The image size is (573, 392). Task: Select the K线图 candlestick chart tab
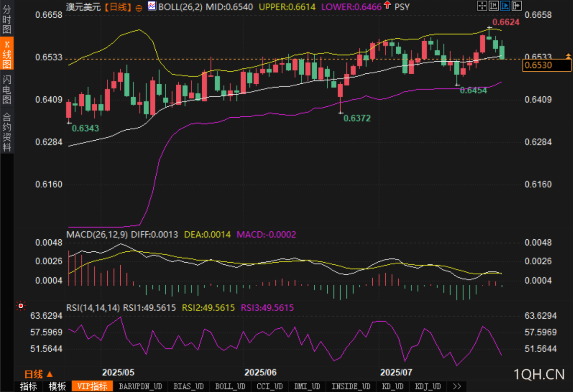(x=7, y=54)
